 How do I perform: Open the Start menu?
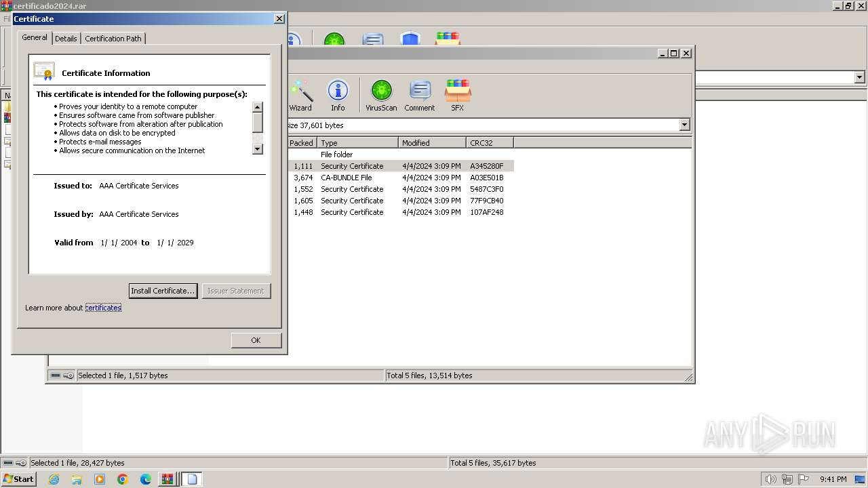pos(18,479)
